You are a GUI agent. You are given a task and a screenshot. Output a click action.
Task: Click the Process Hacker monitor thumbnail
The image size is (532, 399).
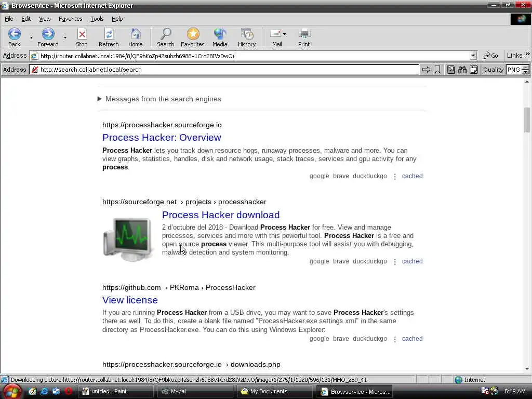click(128, 239)
